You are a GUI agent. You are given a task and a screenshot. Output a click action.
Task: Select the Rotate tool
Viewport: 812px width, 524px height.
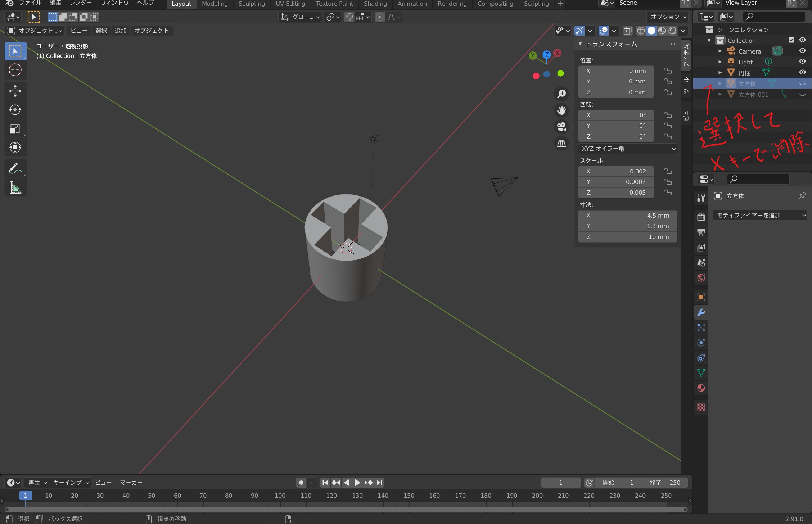click(15, 110)
